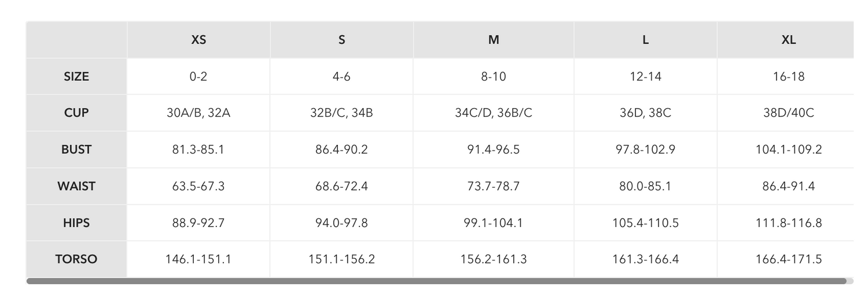Click the SIZE row label

tap(76, 76)
